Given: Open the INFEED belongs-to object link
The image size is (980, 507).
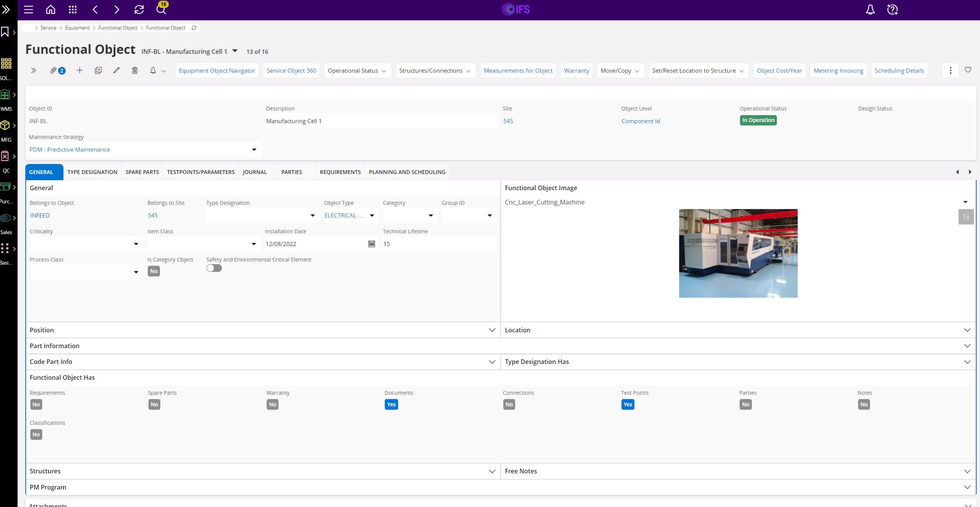Looking at the screenshot, I should [40, 215].
